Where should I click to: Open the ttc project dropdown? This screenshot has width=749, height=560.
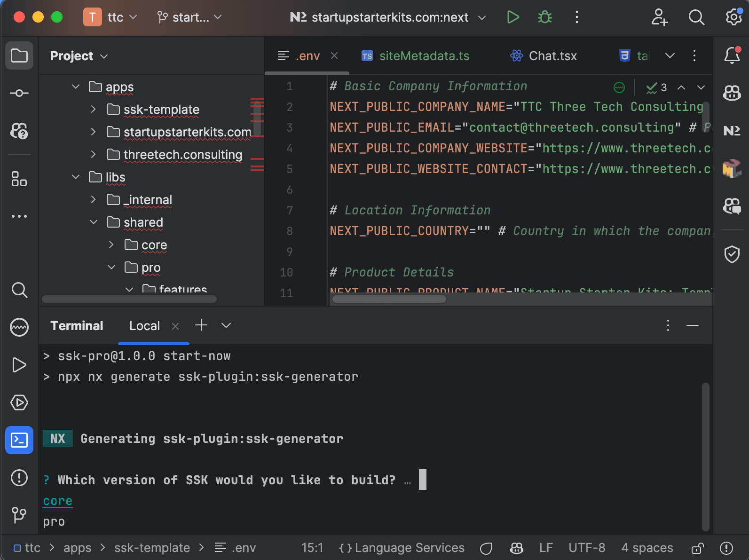[x=110, y=17]
